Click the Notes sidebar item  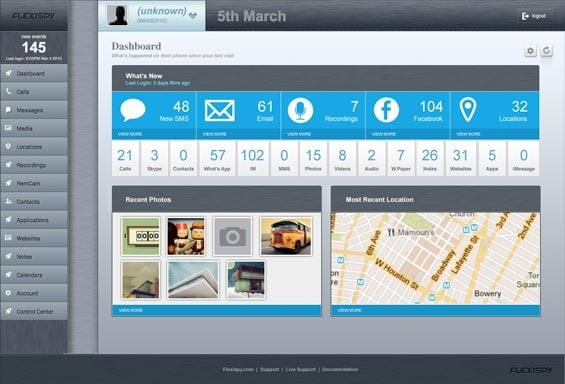click(34, 257)
